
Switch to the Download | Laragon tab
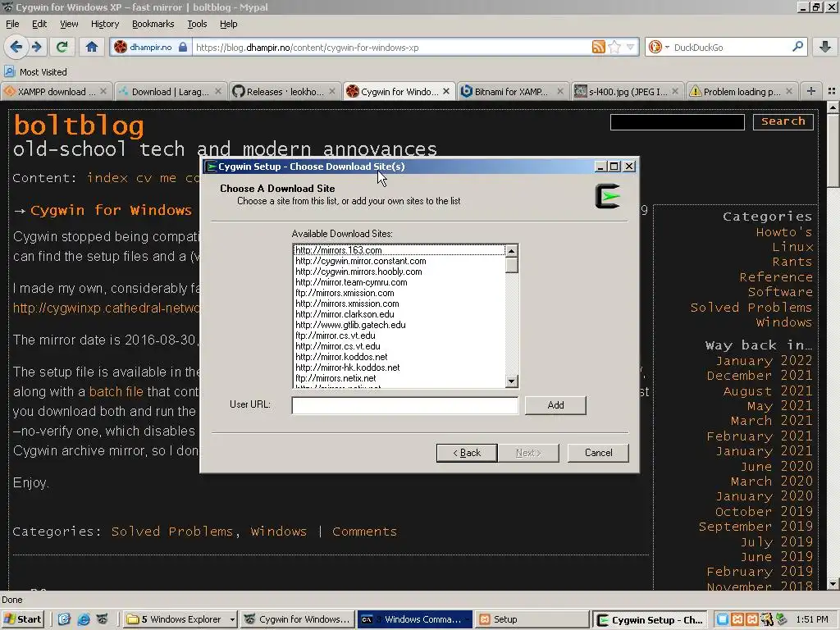170,92
